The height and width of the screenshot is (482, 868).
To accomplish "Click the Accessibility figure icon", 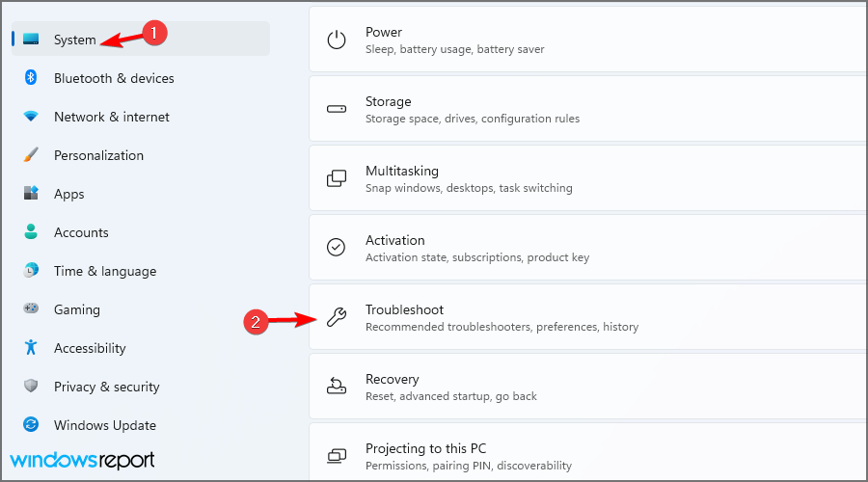I will tap(31, 348).
